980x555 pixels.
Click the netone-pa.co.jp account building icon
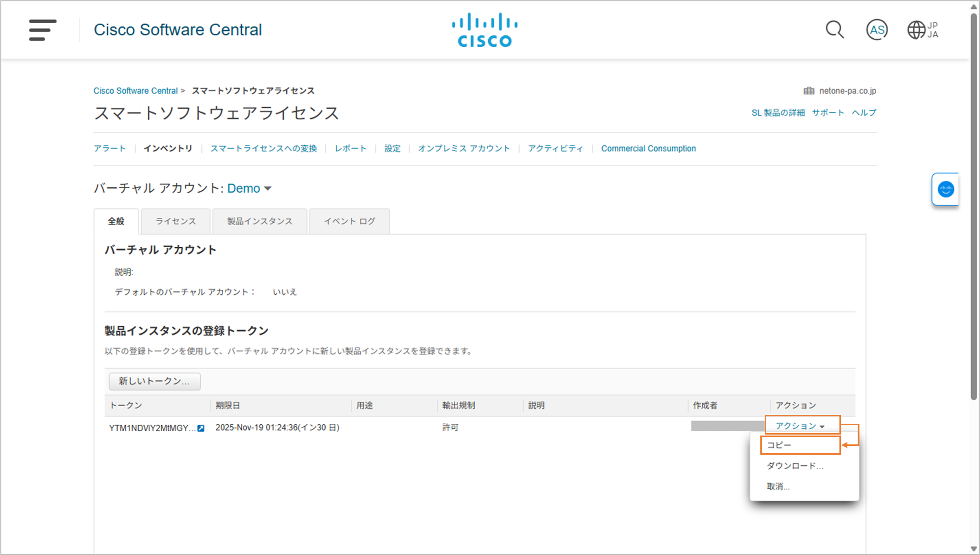tap(808, 91)
